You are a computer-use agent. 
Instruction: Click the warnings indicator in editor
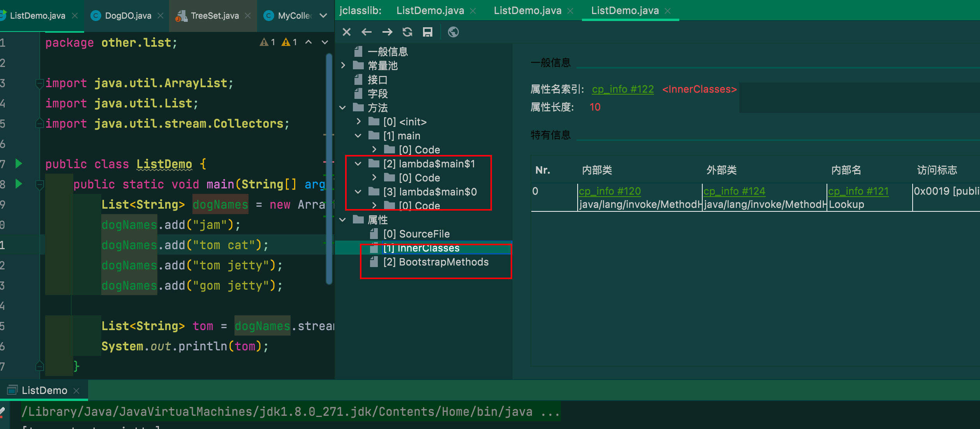click(278, 42)
